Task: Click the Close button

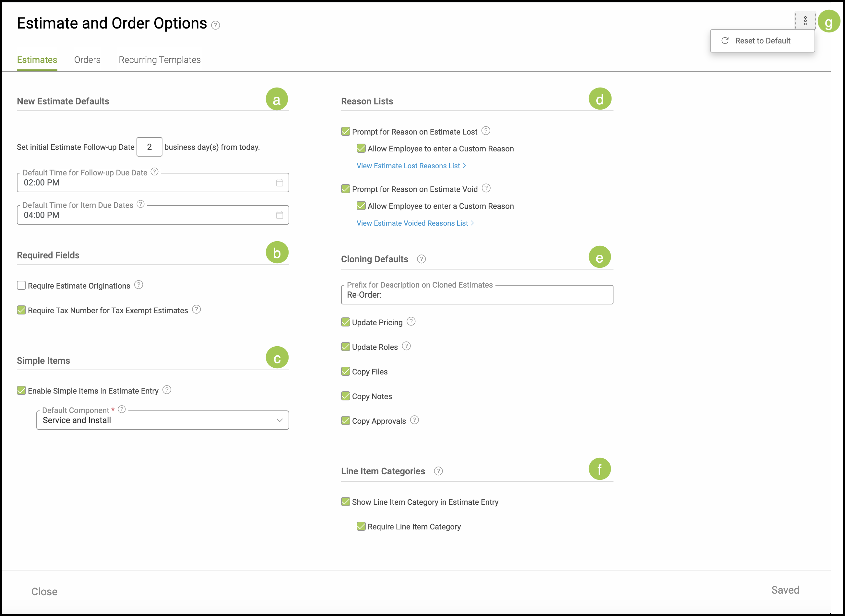Action: point(44,591)
